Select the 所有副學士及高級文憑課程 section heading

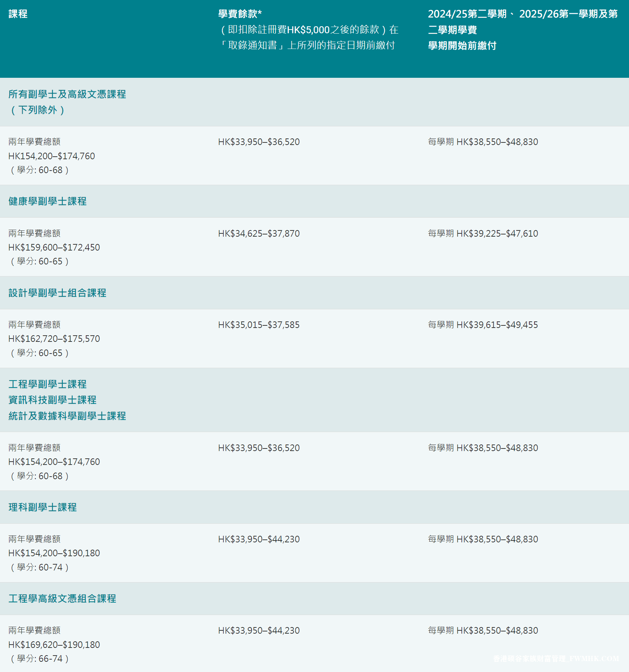[67, 94]
